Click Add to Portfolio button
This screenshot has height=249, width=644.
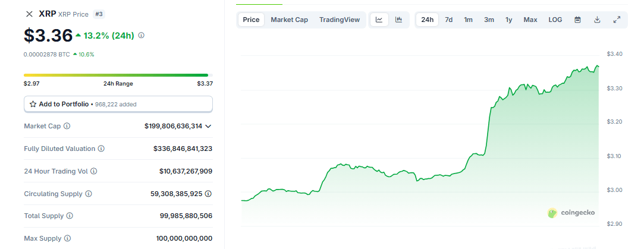(x=118, y=104)
